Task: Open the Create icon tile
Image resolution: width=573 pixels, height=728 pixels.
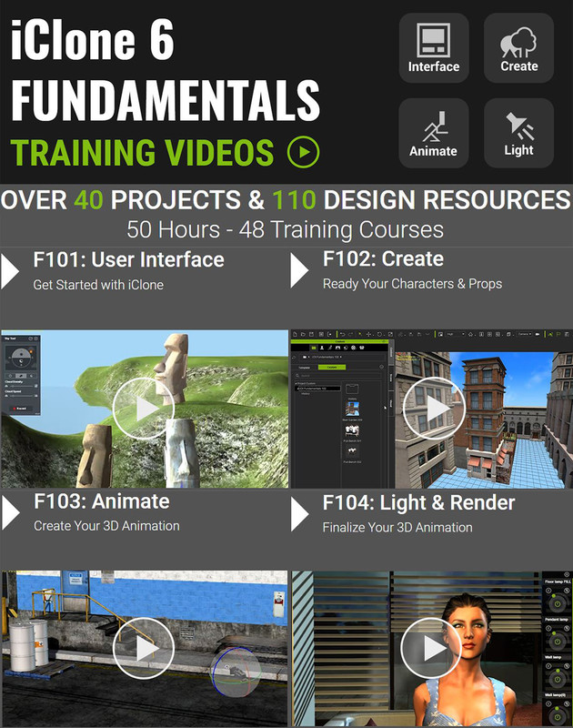Action: click(518, 48)
